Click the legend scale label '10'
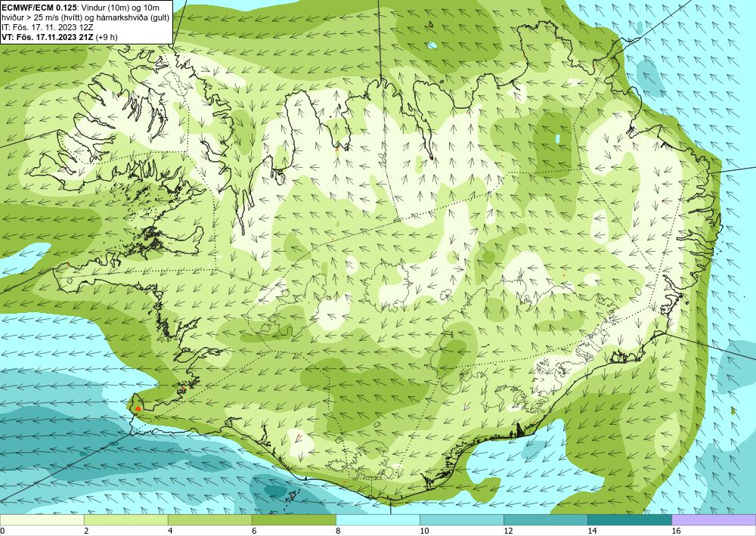Screen dimensions: 756x536 coord(424,531)
